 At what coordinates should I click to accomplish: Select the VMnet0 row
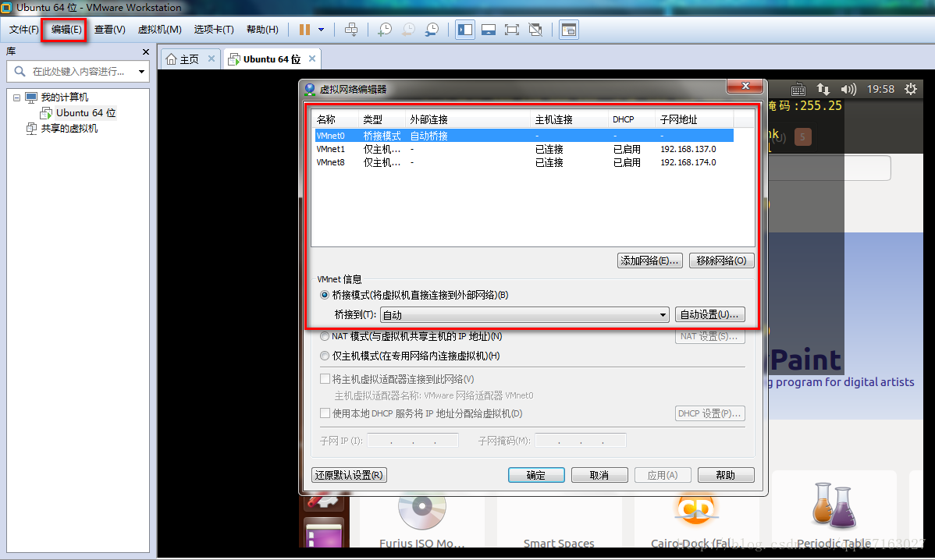524,136
